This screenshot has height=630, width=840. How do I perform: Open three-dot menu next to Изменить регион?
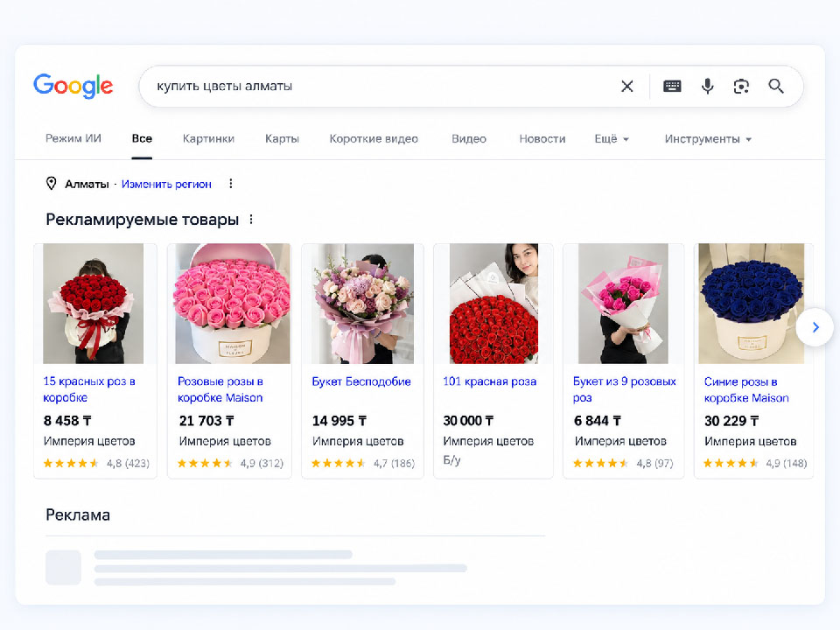click(231, 184)
